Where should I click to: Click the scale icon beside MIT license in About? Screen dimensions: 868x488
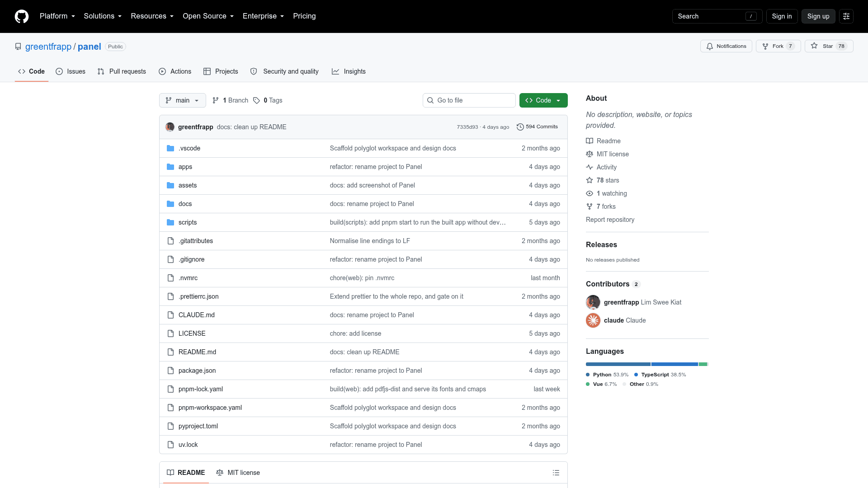590,154
